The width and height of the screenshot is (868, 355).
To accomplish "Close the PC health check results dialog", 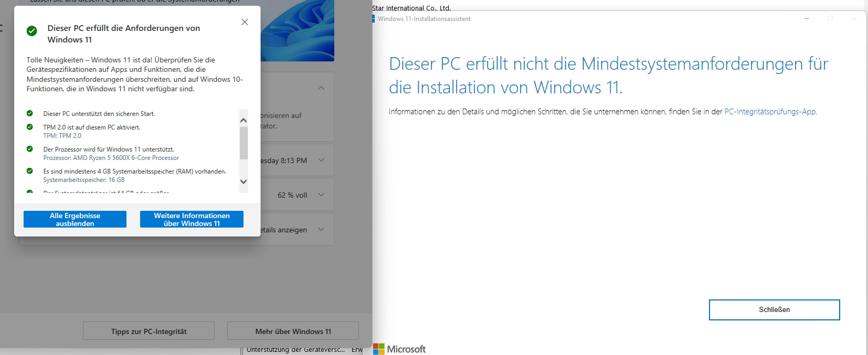I will tap(245, 22).
